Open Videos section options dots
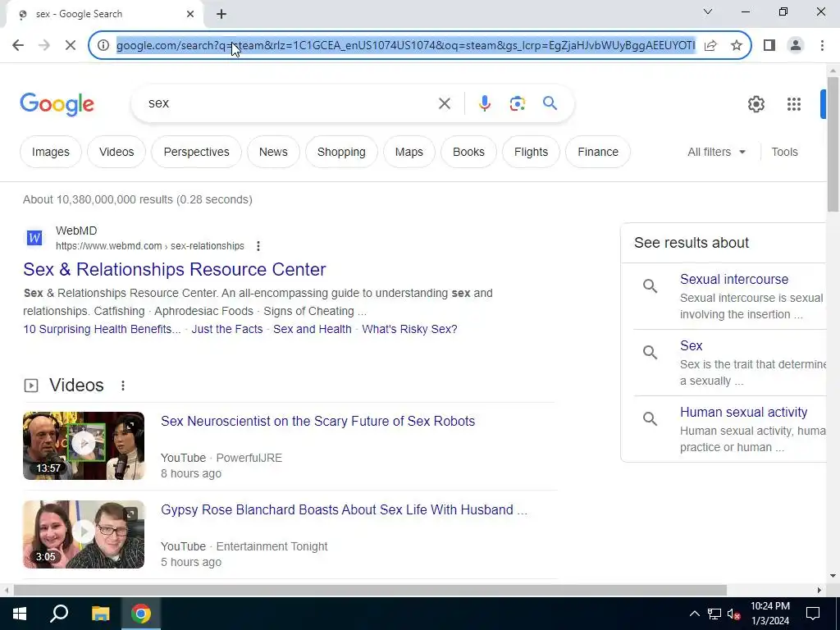Image resolution: width=840 pixels, height=630 pixels. (123, 386)
